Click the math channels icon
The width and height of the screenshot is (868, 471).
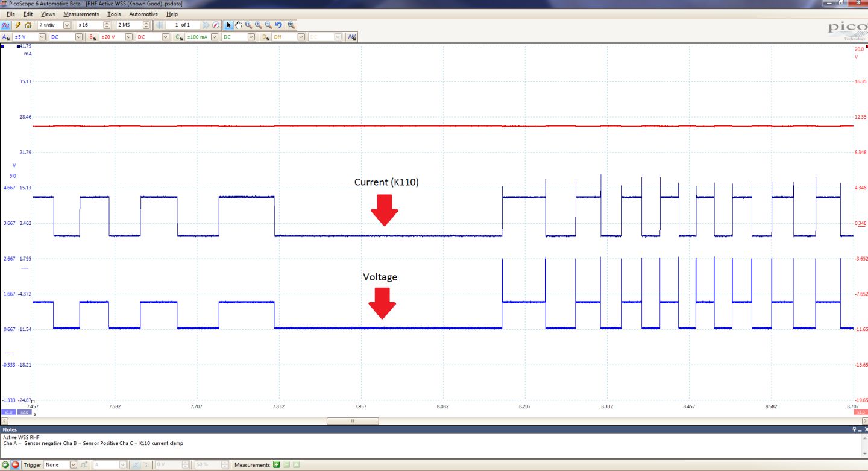353,37
